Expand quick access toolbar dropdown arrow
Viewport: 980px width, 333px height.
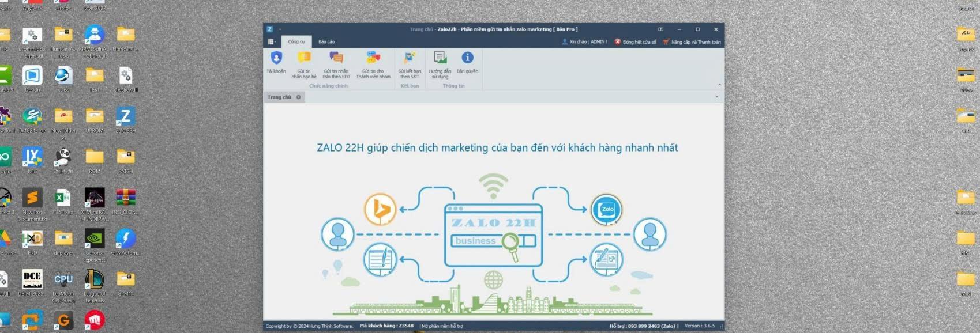pyautogui.click(x=280, y=29)
